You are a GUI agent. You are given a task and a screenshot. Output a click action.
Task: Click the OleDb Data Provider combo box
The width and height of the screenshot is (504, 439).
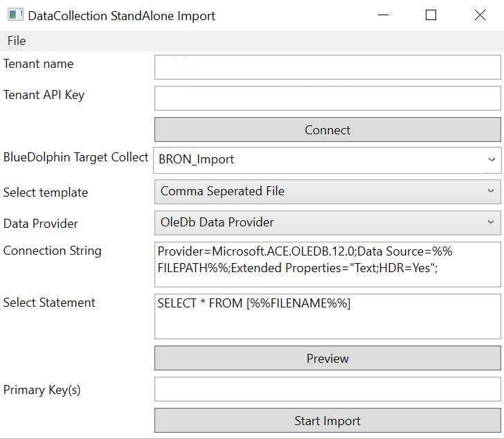coord(327,223)
